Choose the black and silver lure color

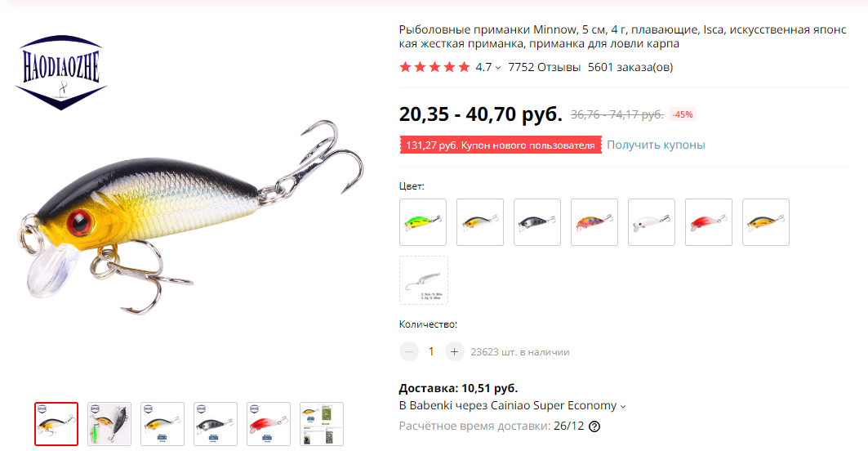537,222
